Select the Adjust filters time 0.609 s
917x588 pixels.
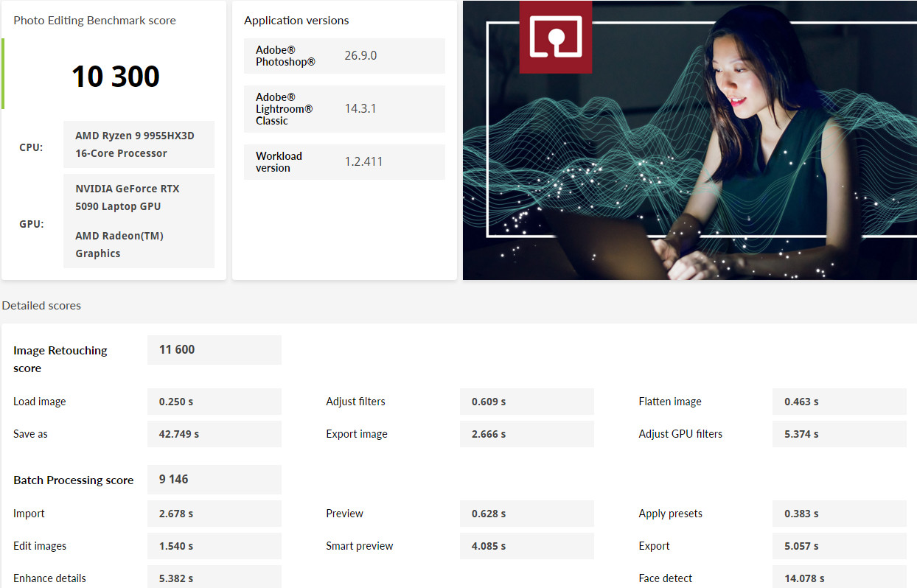coord(489,402)
